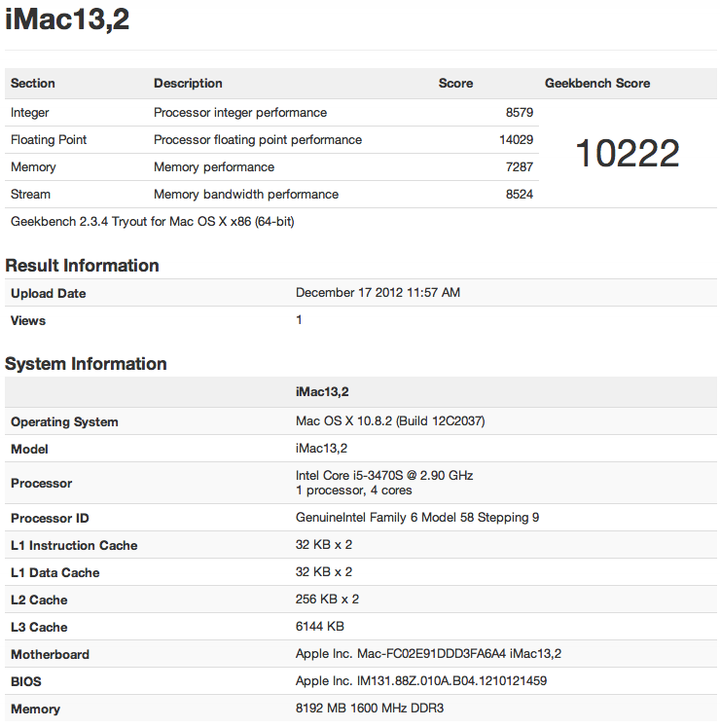Image resolution: width=720 pixels, height=728 pixels.
Task: Click the Memory label in System Information
Action: click(x=36, y=710)
